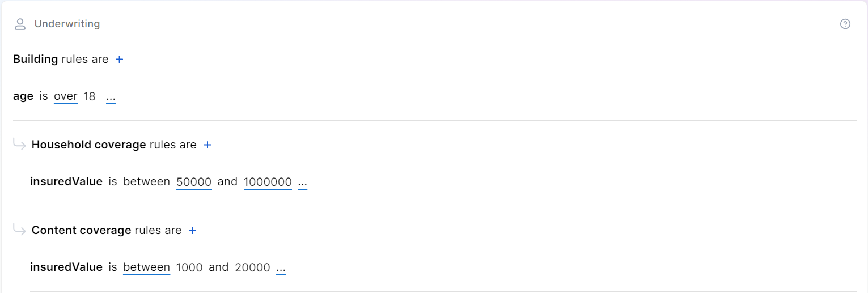Add a Household coverage rule

pos(208,145)
